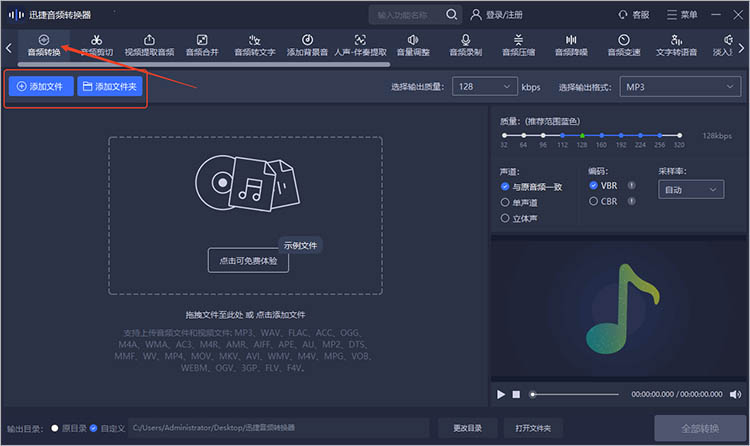Viewport: 750px width, 446px height.
Task: Open the 文字转语音 text-to-speech tool
Action: point(676,45)
